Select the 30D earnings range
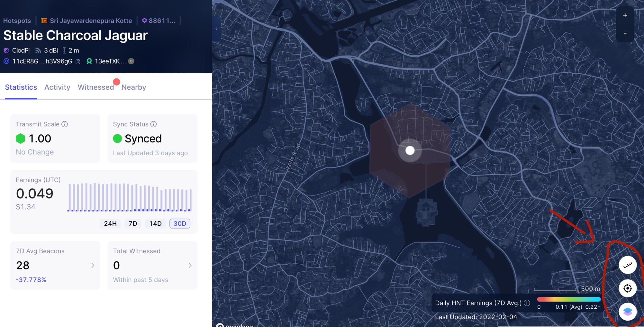 [180, 223]
